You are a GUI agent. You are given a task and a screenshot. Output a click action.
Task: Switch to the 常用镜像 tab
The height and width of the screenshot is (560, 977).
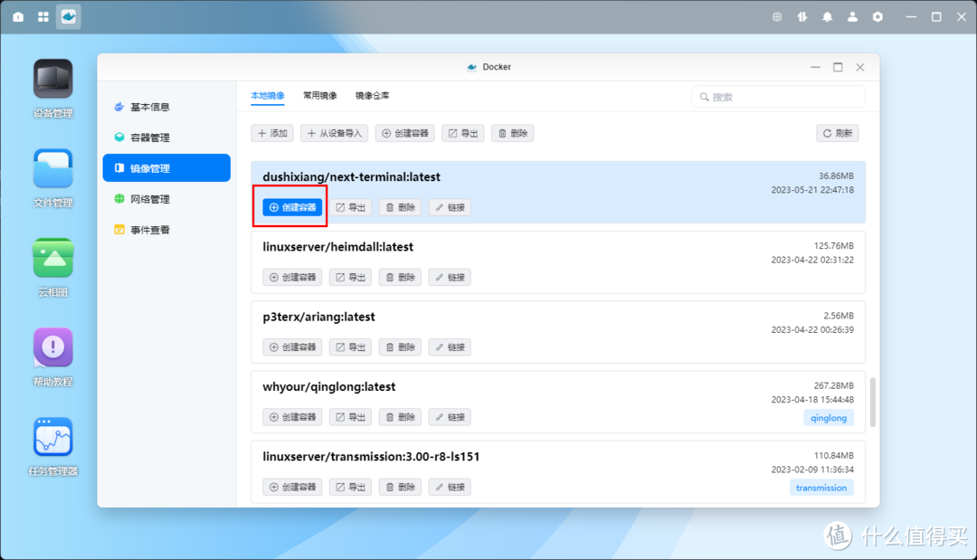click(319, 96)
